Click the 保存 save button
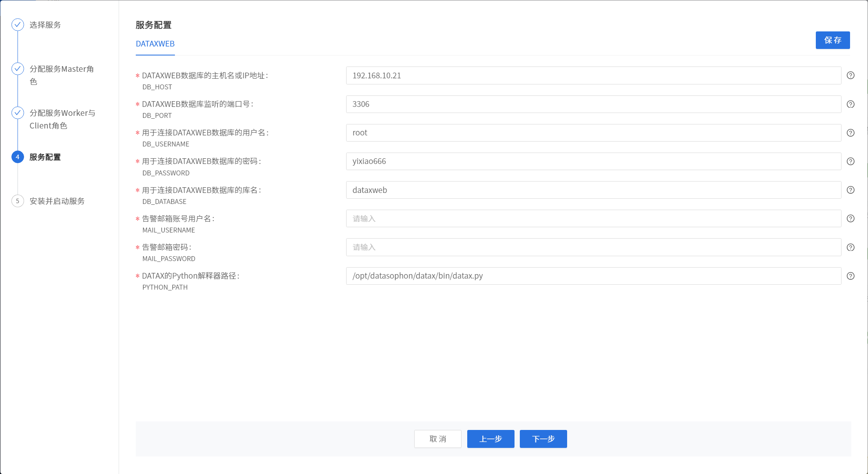 [833, 40]
